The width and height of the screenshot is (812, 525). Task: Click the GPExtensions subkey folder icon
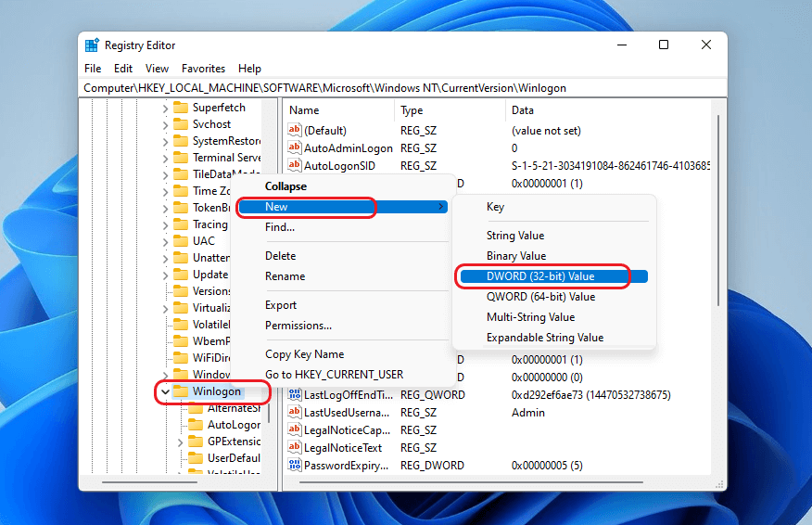[196, 442]
